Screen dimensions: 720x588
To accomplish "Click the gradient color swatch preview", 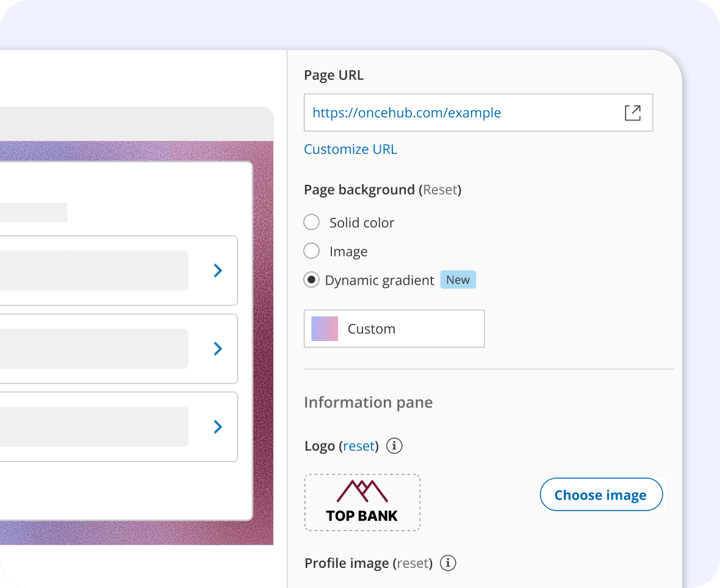I will 325,329.
